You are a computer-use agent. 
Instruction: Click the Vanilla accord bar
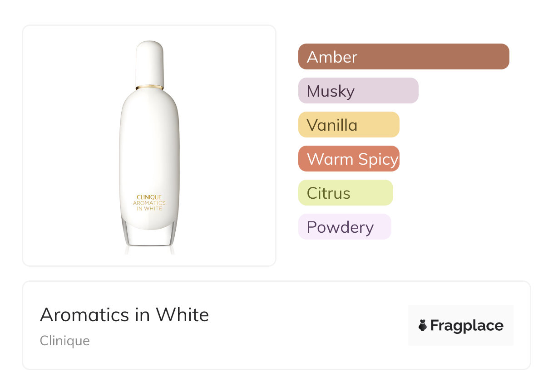pos(349,125)
